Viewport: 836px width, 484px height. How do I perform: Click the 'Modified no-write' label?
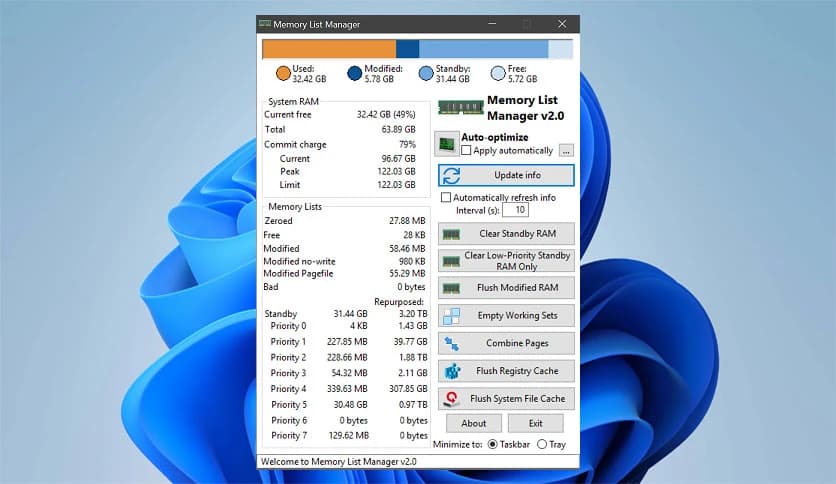[299, 262]
